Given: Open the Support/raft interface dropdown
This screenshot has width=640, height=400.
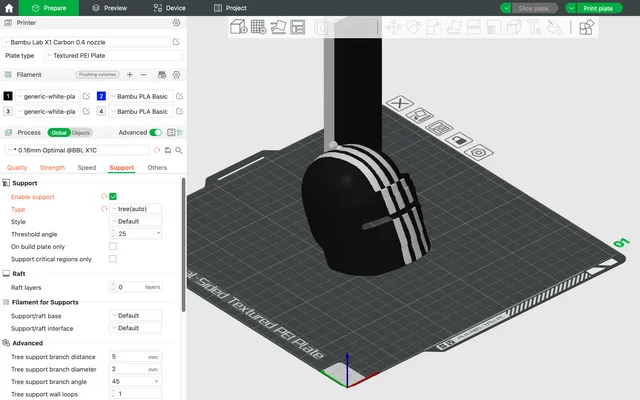Looking at the screenshot, I should [136, 328].
